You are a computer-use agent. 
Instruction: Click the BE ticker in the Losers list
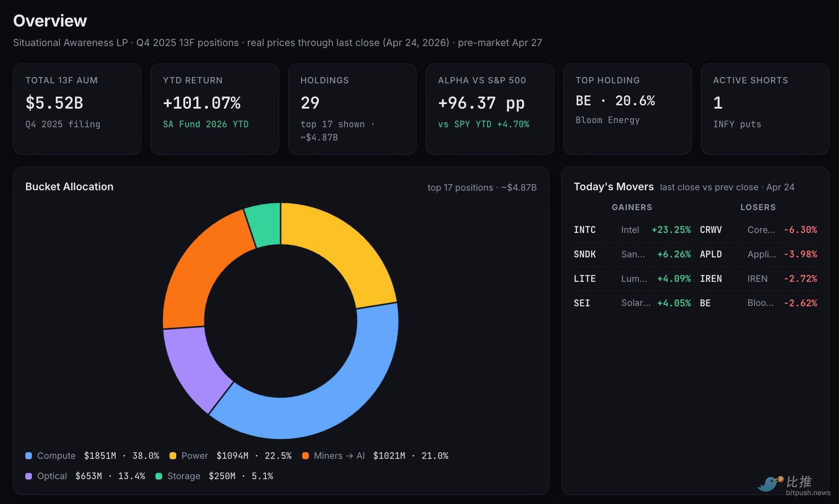tap(706, 303)
